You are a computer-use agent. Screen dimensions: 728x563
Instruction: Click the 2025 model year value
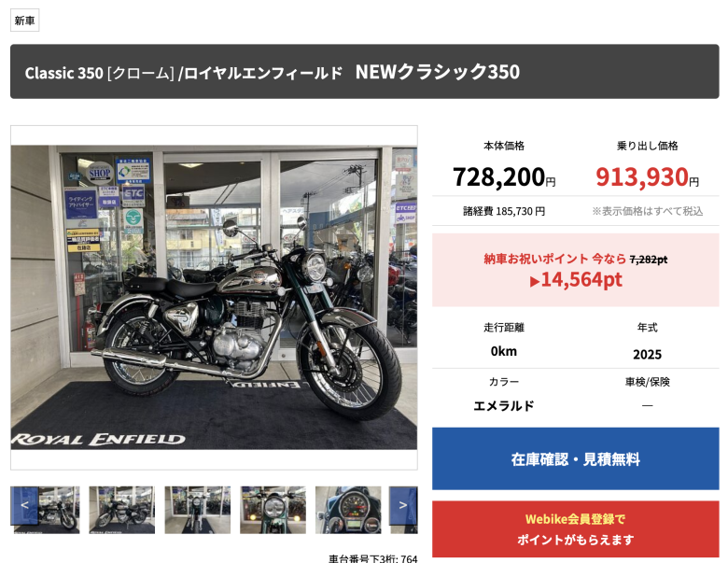tap(647, 355)
